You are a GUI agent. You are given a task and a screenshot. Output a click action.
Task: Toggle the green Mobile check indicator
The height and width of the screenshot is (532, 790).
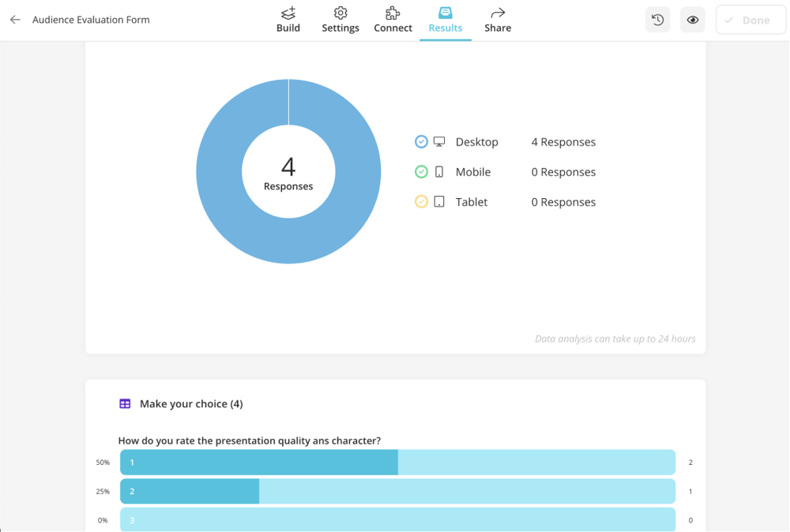point(422,171)
